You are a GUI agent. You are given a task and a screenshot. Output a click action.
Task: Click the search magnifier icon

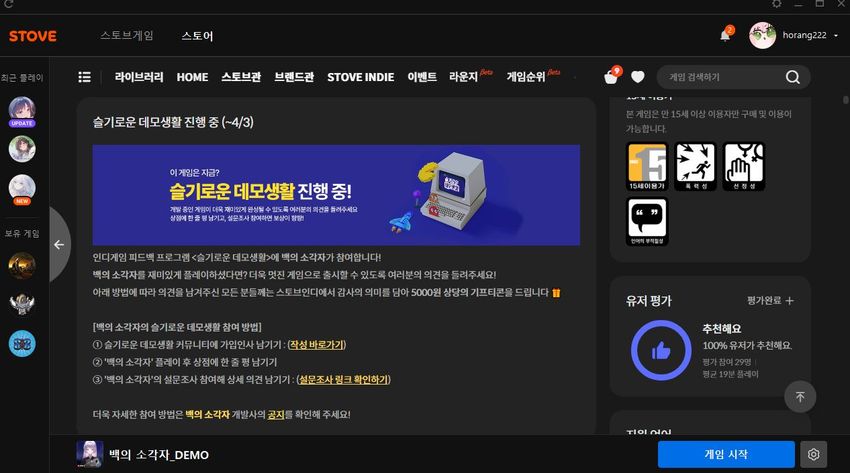coord(793,77)
